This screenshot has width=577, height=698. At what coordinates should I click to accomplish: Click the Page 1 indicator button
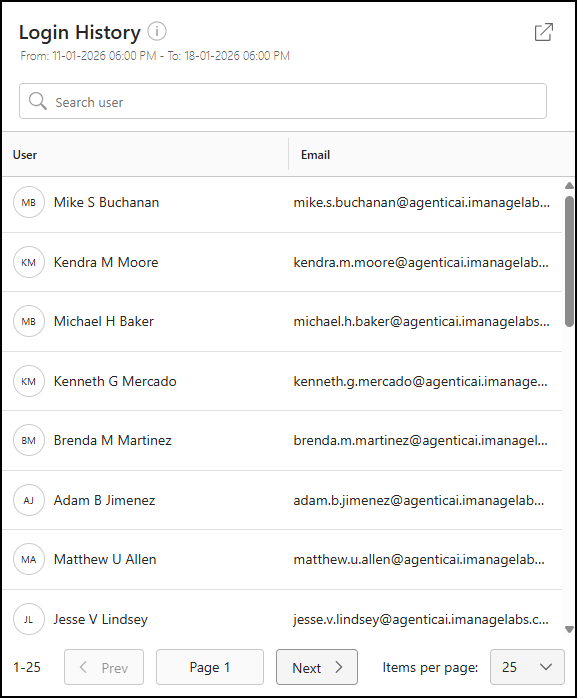(210, 667)
